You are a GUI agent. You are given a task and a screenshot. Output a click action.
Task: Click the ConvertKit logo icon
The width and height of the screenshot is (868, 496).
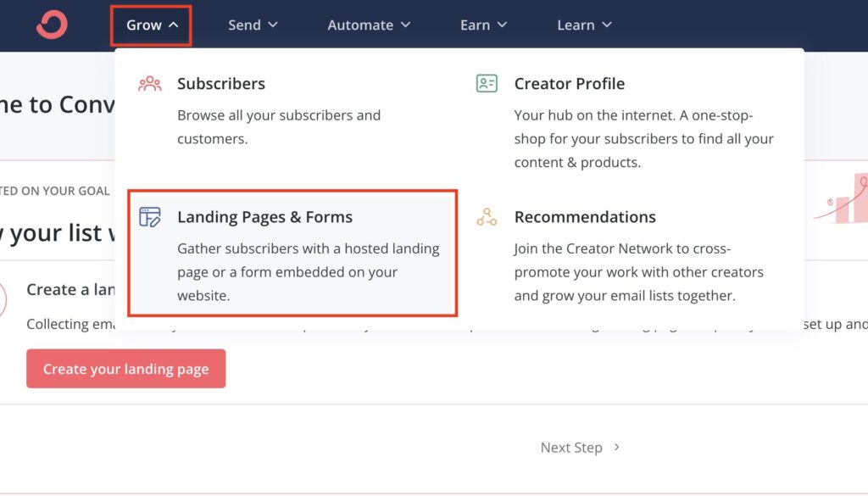52,25
